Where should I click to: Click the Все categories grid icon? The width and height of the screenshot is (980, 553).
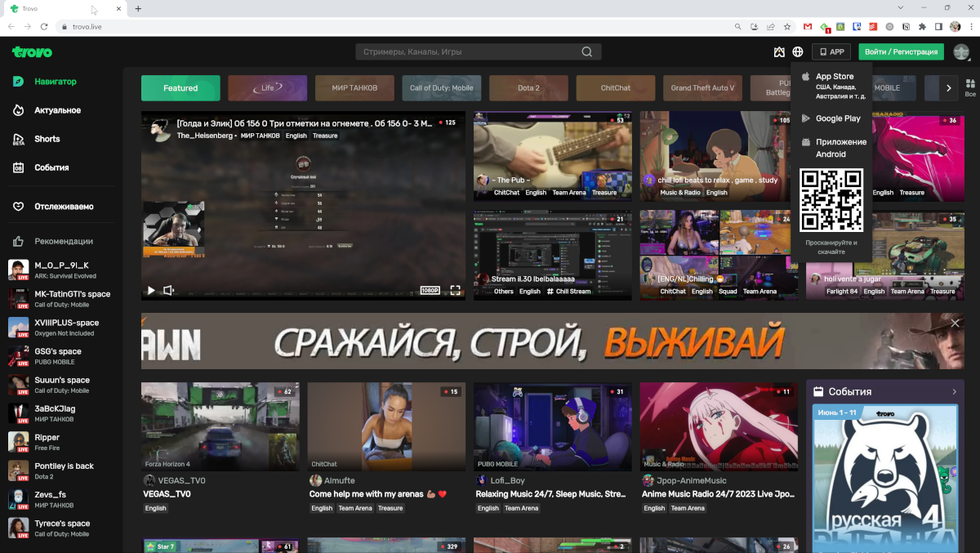pos(970,87)
